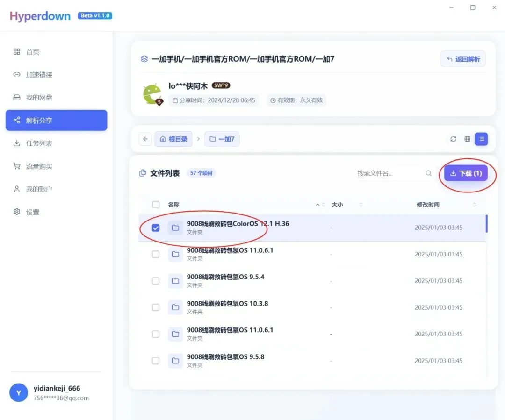This screenshot has width=505, height=420.
Task: Click folder icon of 氧OS 10.3.8
Action: click(x=175, y=307)
